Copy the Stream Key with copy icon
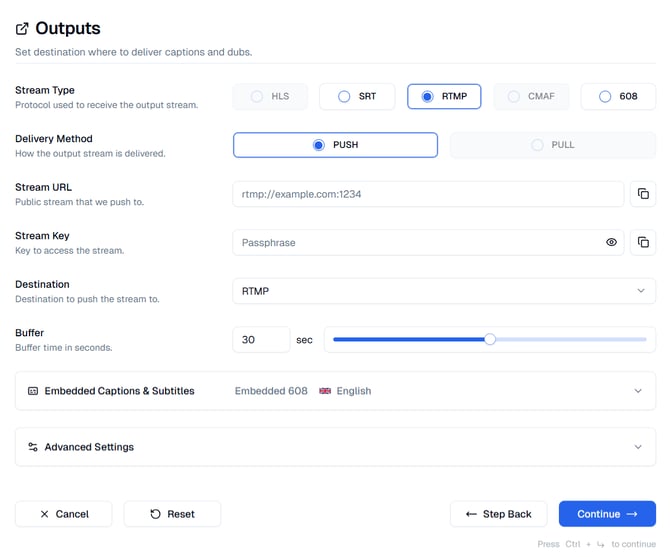Screen dimensions: 670x557 coord(643,242)
